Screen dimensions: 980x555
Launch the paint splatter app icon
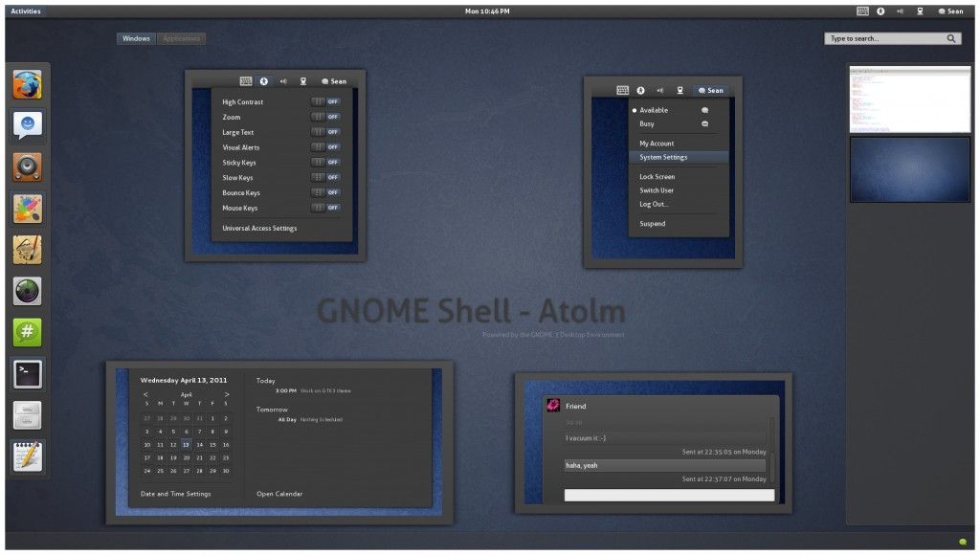tap(28, 209)
